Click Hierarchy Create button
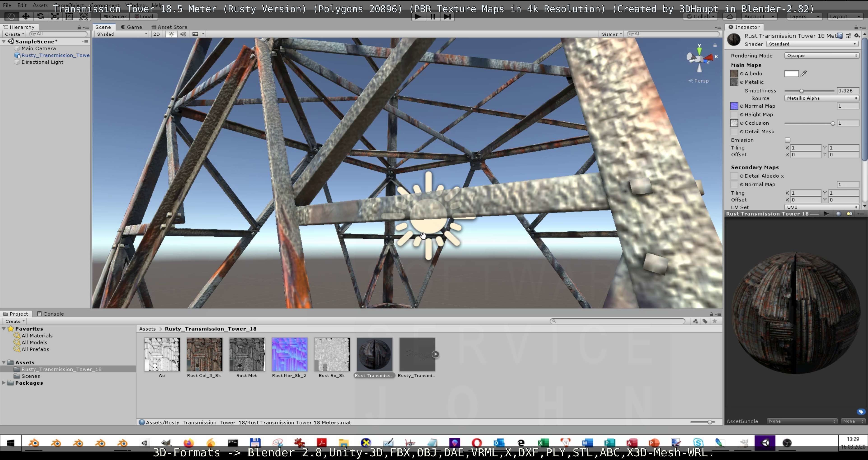Image resolution: width=868 pixels, height=460 pixels. tap(14, 34)
